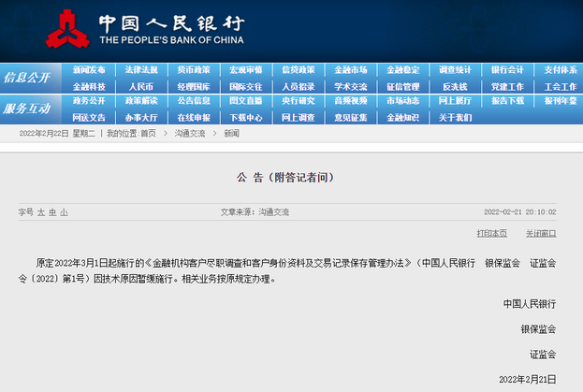
Task: Select 银行会计 navigation item
Action: 507,70
